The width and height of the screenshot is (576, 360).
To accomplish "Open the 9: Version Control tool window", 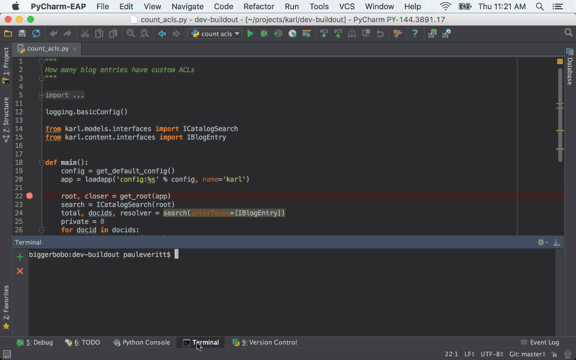I will pyautogui.click(x=264, y=342).
